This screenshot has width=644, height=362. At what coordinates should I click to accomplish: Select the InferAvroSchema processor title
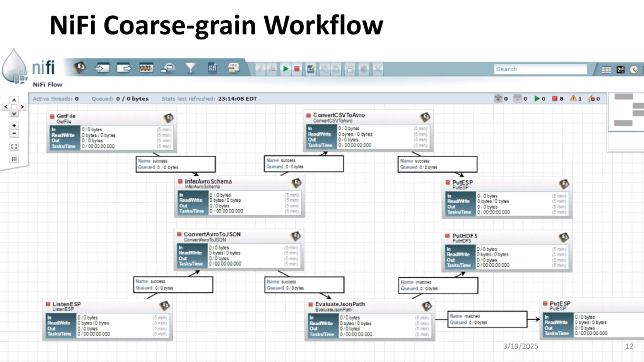click(x=208, y=181)
